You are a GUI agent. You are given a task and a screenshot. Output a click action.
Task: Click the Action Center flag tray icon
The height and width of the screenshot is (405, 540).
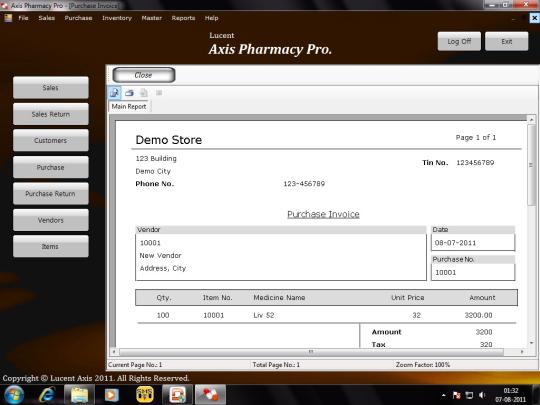457,395
